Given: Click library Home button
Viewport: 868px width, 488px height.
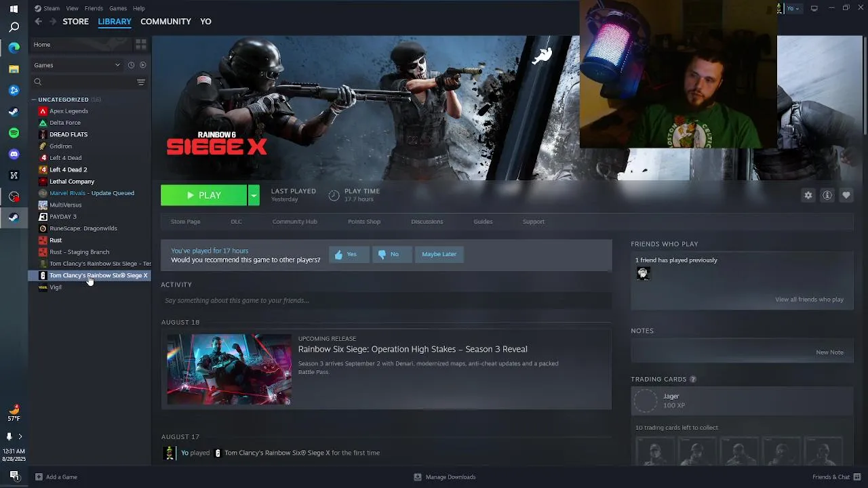Looking at the screenshot, I should (x=81, y=45).
